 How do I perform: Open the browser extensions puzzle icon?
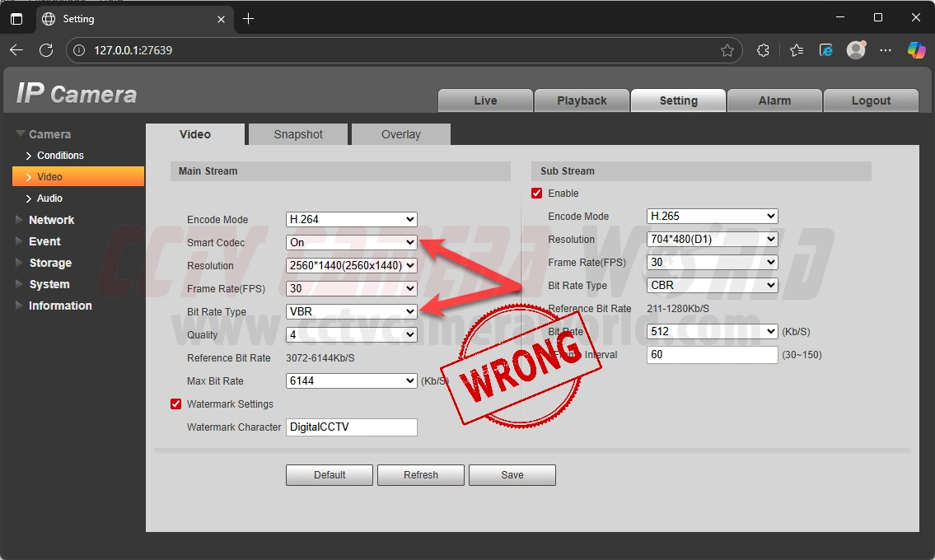(x=763, y=50)
